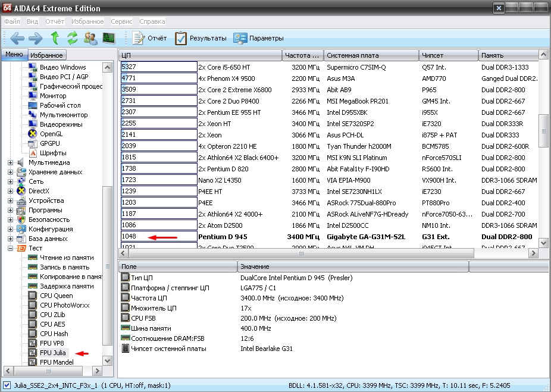Open the Справка menu
The width and height of the screenshot is (551, 392).
pos(152,21)
